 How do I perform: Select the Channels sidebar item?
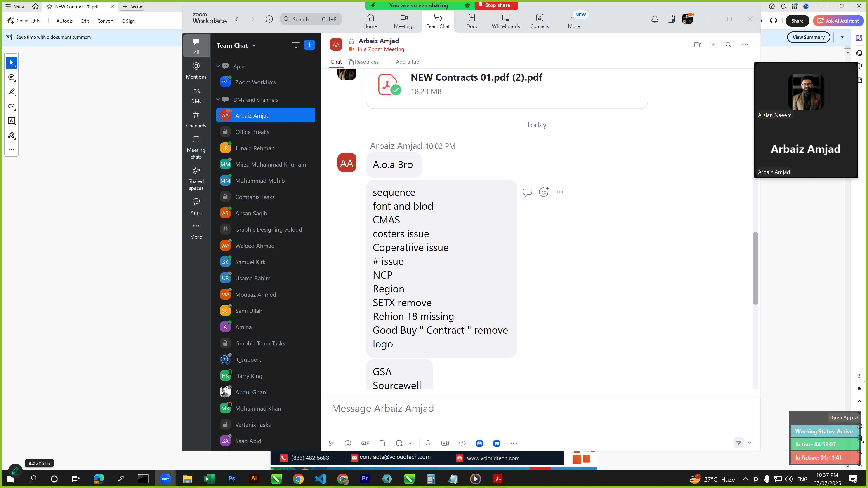tap(196, 120)
